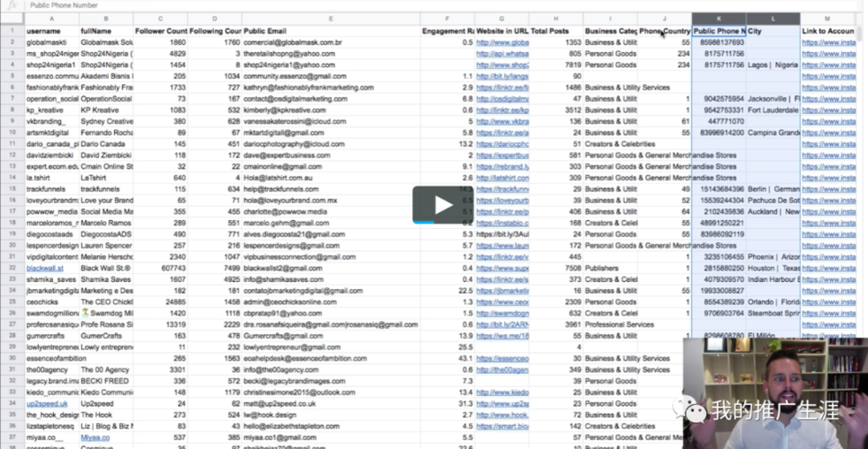
Task: Click the 'Public Email' header cell
Action: [331, 31]
